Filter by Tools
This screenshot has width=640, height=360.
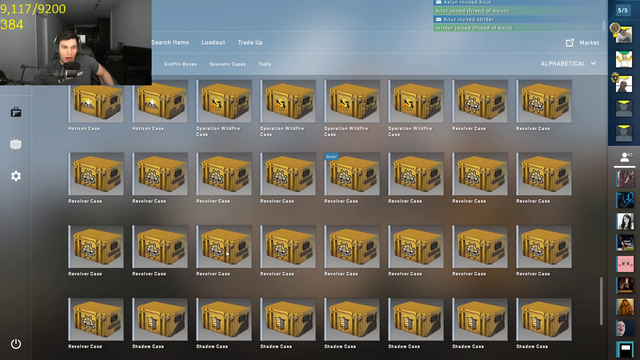pos(264,64)
